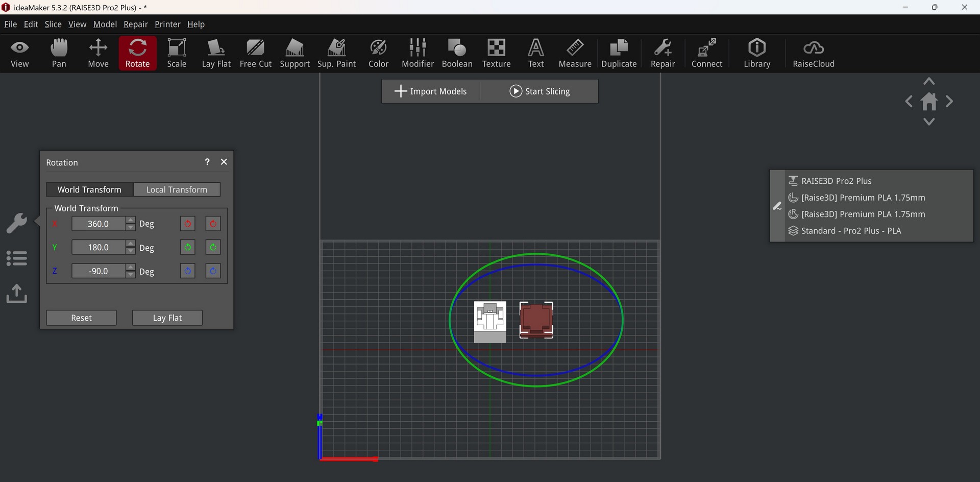Select the Lay Flat toolbar tool
This screenshot has width=980, height=482.
coord(216,53)
